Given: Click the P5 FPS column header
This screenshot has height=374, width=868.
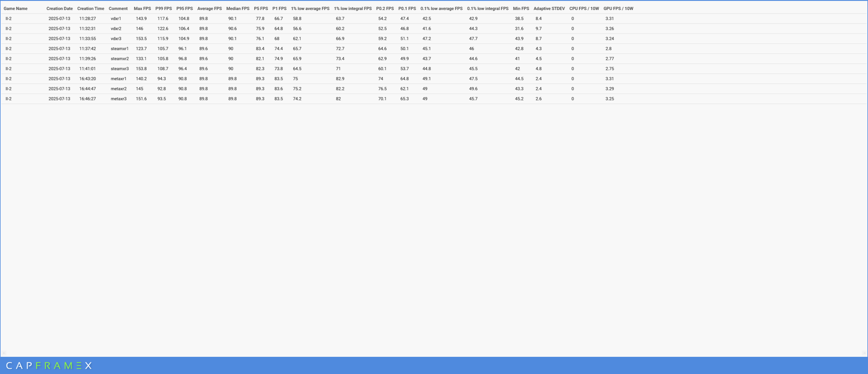Looking at the screenshot, I should (x=261, y=8).
